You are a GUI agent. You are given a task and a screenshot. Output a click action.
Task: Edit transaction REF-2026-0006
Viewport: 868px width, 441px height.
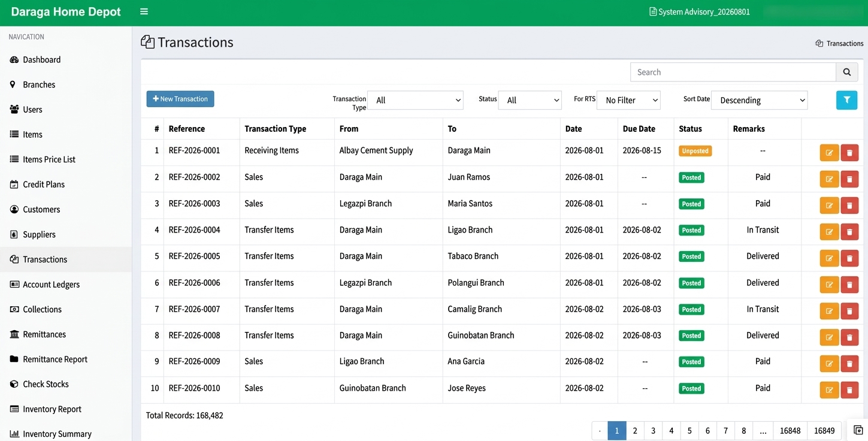[x=829, y=285]
